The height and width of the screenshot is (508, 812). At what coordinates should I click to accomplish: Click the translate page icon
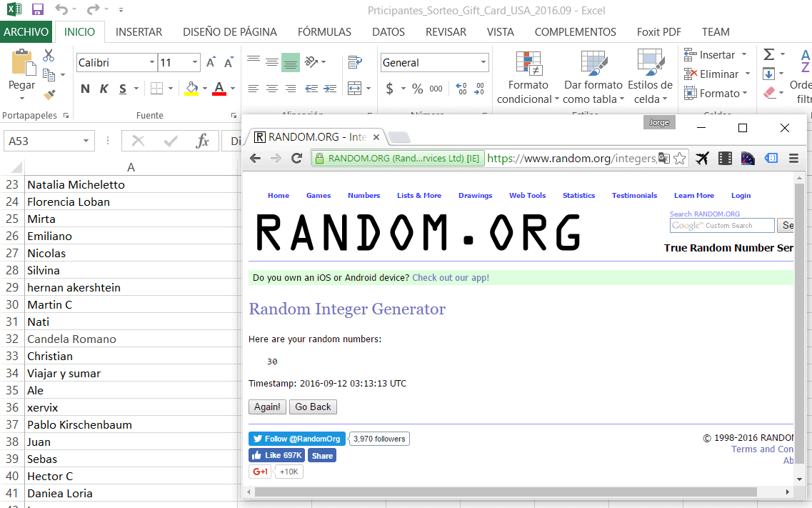(x=664, y=159)
